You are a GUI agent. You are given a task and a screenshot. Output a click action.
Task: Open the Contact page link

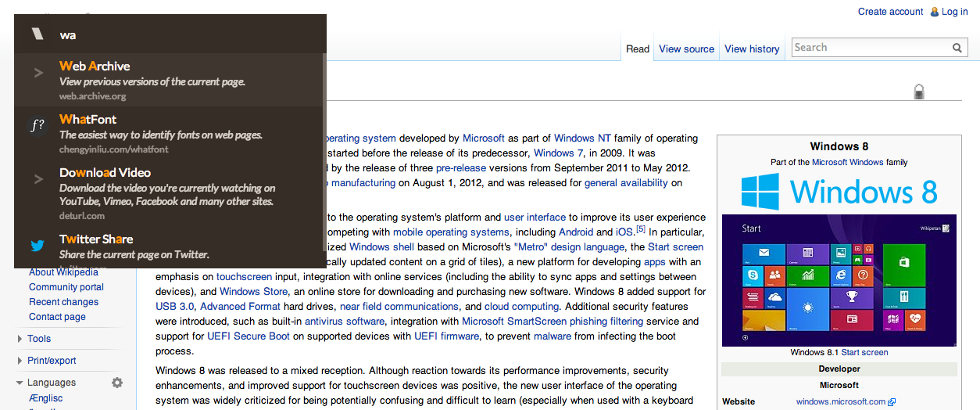[57, 317]
